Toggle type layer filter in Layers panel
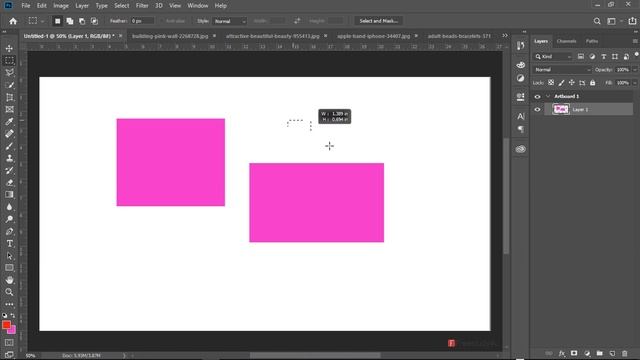The height and width of the screenshot is (360, 640). [604, 57]
